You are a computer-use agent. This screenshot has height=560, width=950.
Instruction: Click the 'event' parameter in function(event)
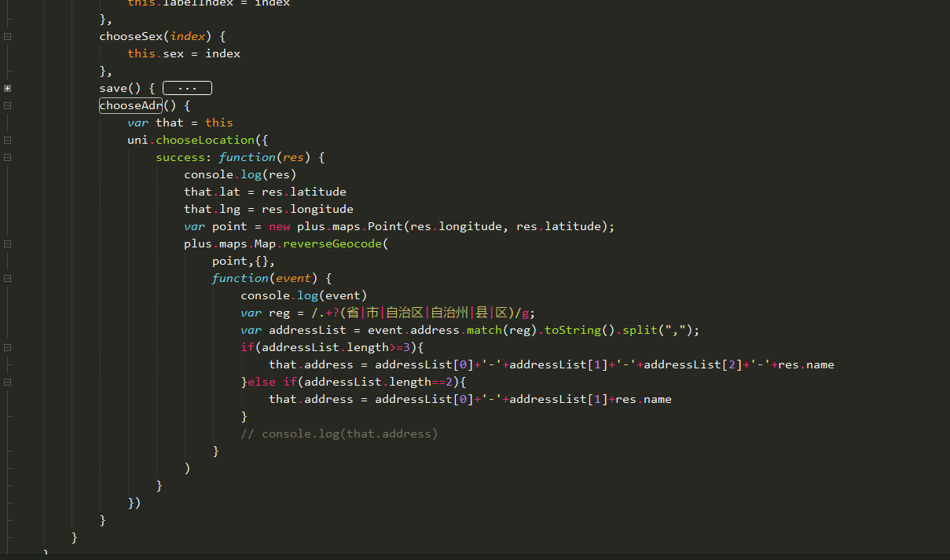point(293,278)
